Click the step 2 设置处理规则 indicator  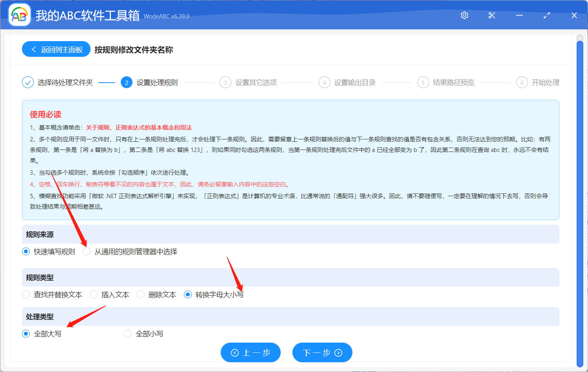[126, 82]
